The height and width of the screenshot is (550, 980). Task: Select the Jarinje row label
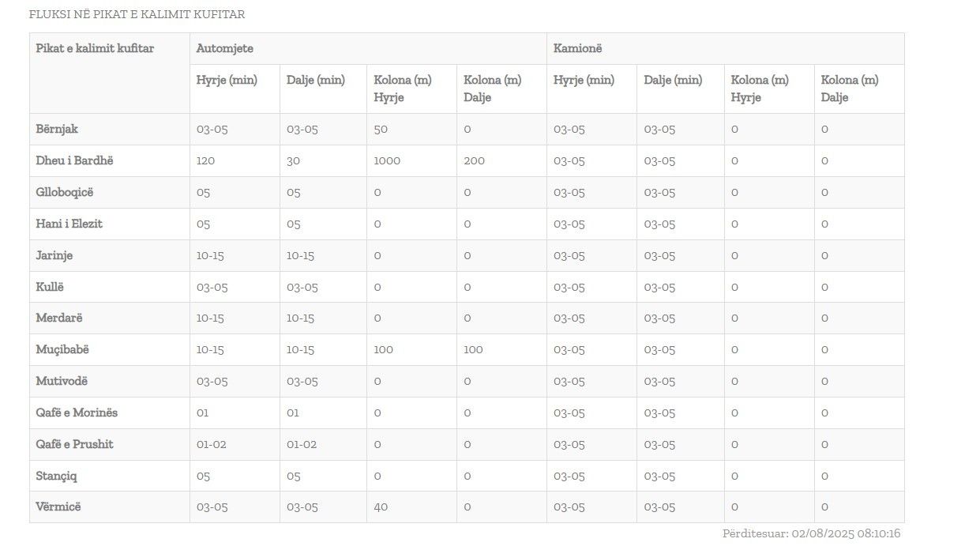coord(54,255)
